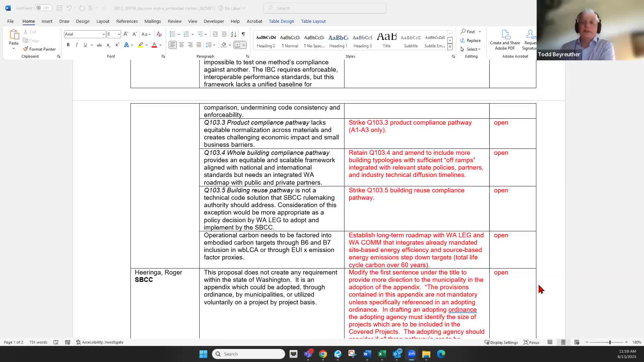The width and height of the screenshot is (644, 362).
Task: Align text left
Action: [x=172, y=45]
